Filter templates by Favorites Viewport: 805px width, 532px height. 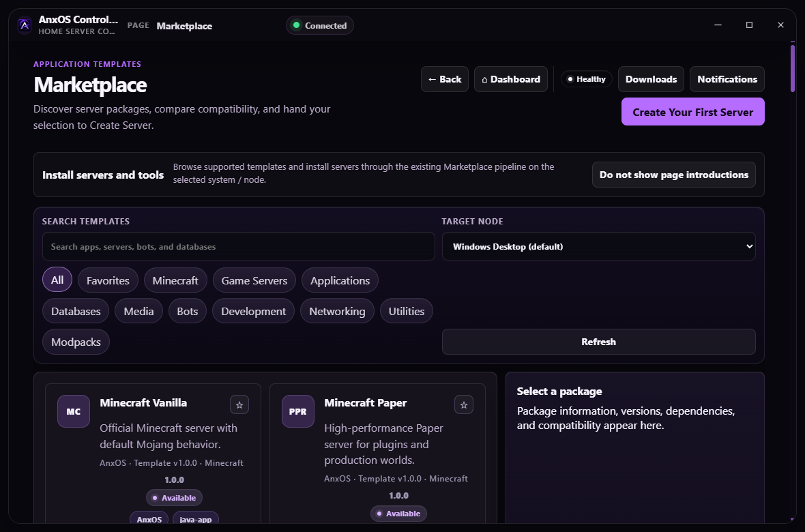pos(108,280)
